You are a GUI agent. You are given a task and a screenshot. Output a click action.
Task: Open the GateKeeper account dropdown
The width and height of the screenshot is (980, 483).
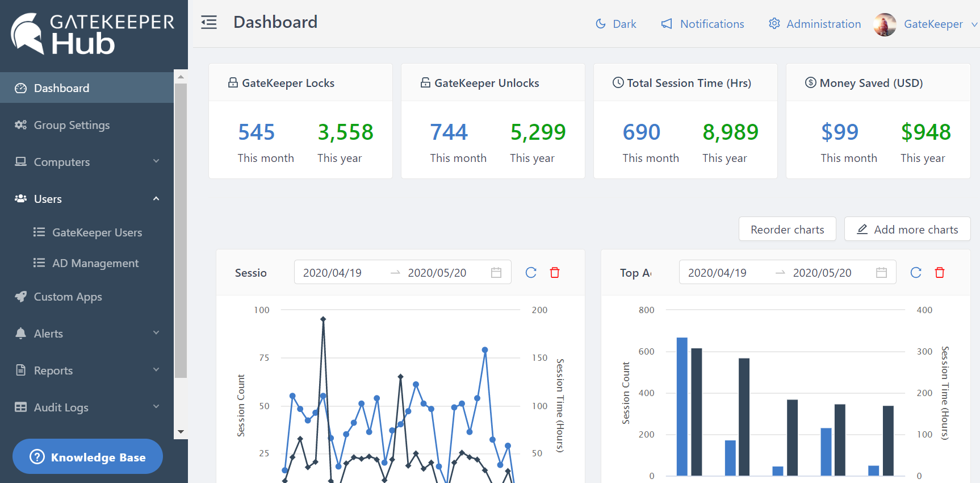(x=940, y=24)
